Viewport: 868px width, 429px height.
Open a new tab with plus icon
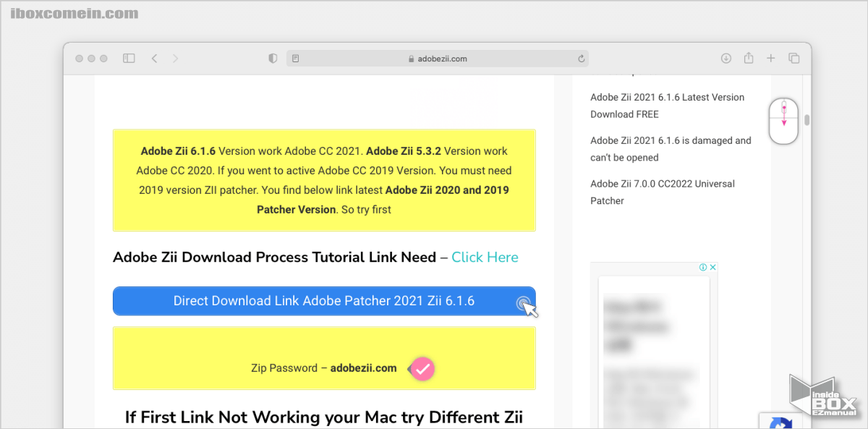click(771, 59)
